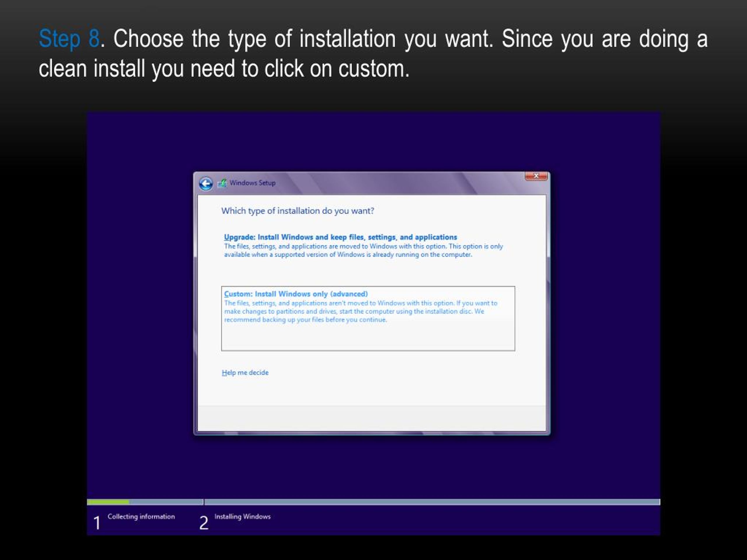
Task: Click the Upgrade option description text
Action: [363, 251]
